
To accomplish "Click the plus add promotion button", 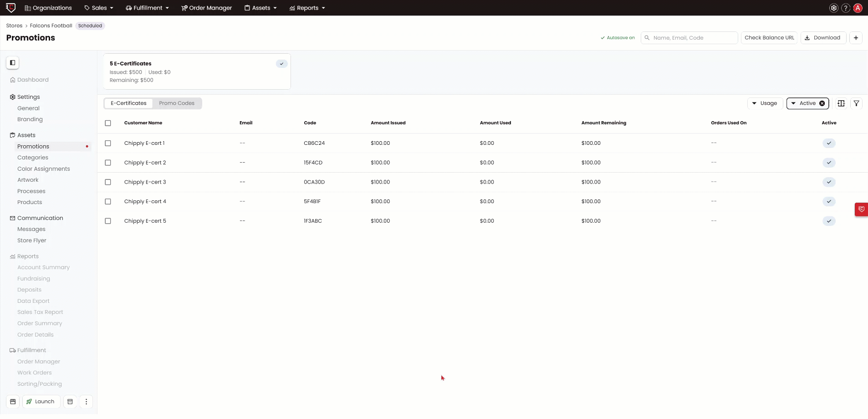I will pos(856,38).
